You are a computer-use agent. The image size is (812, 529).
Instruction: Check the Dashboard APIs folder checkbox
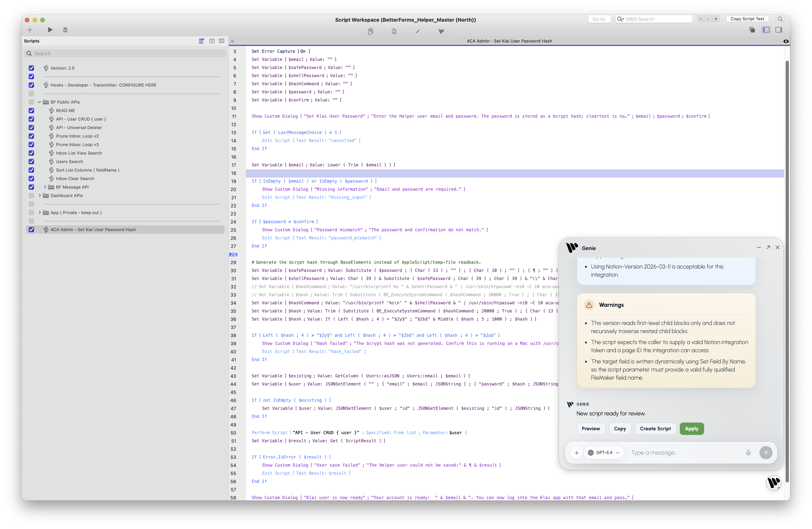tap(31, 196)
